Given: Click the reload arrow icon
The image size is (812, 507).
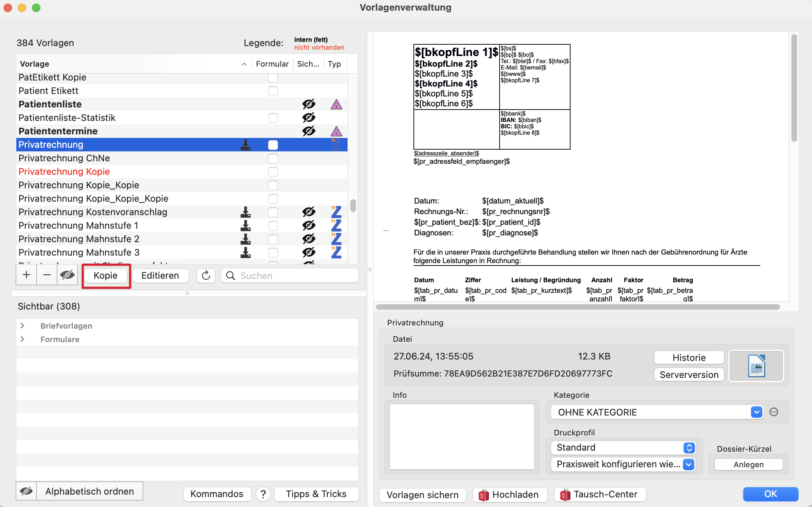Looking at the screenshot, I should pos(206,275).
